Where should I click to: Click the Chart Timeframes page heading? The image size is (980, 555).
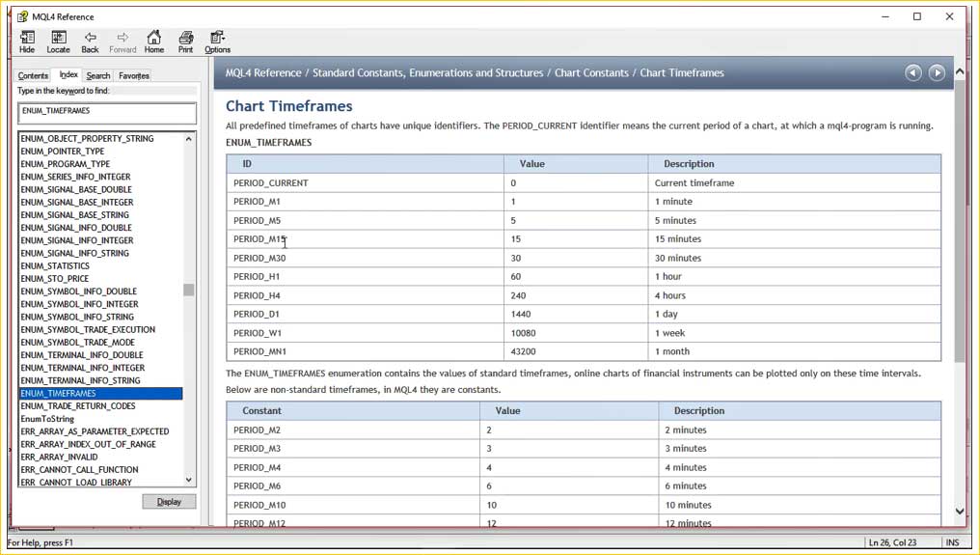[288, 106]
